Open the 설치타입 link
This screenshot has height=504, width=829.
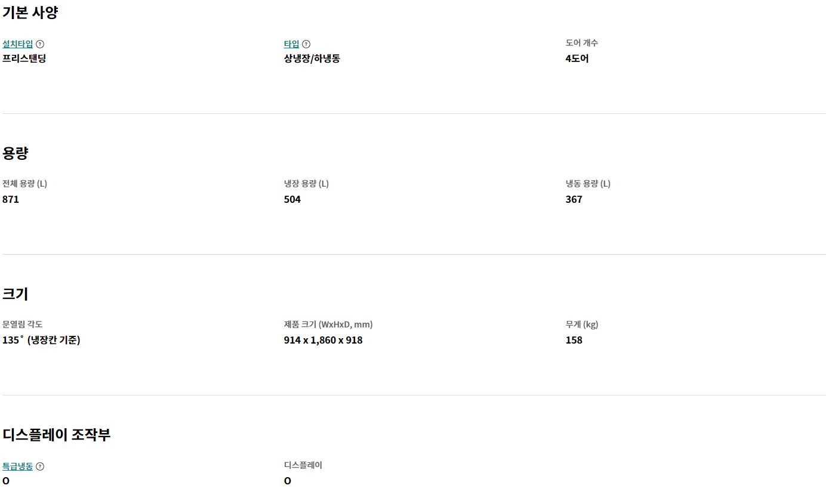point(18,44)
